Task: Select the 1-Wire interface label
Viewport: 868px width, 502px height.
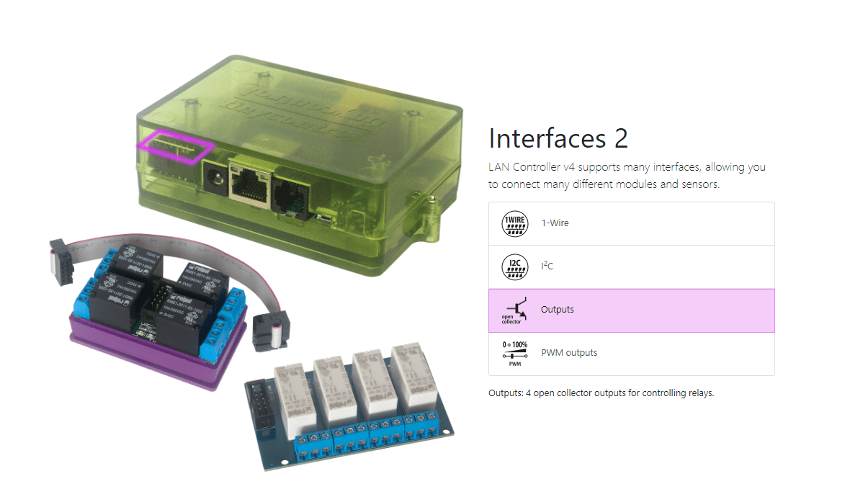Action: (x=555, y=223)
